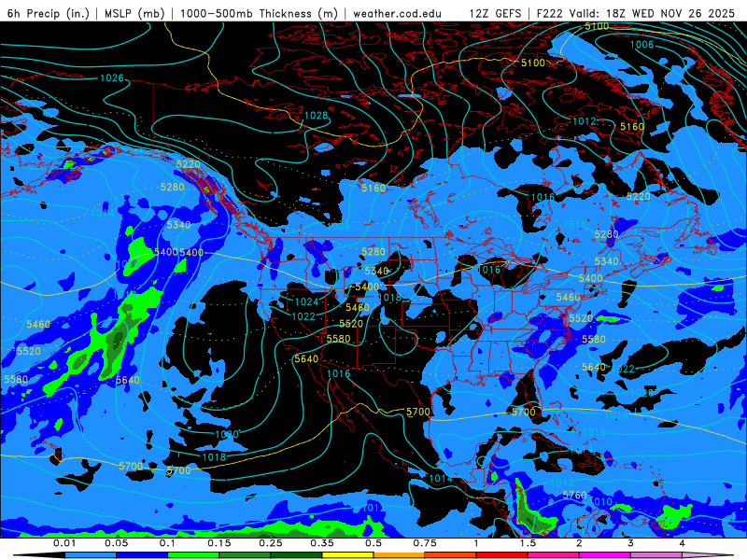Click the 'MSLP (mb)' header label
Screen dimensions: 747x560
[x=134, y=13]
